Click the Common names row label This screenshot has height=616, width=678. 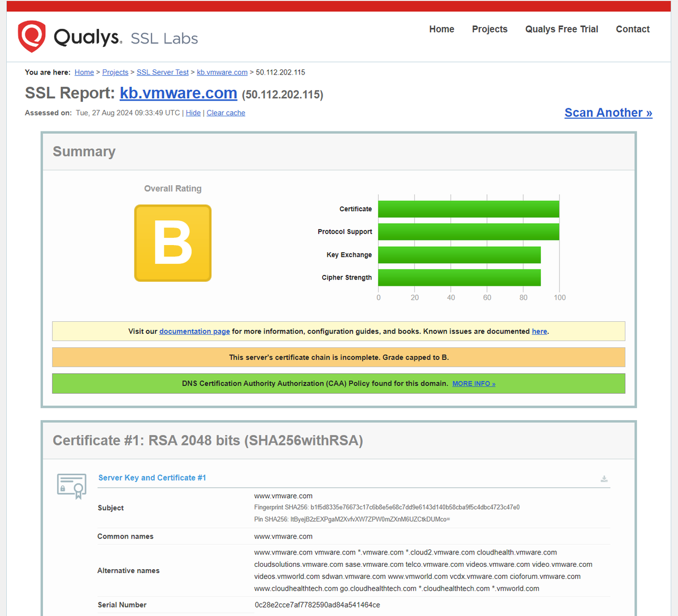pos(125,536)
